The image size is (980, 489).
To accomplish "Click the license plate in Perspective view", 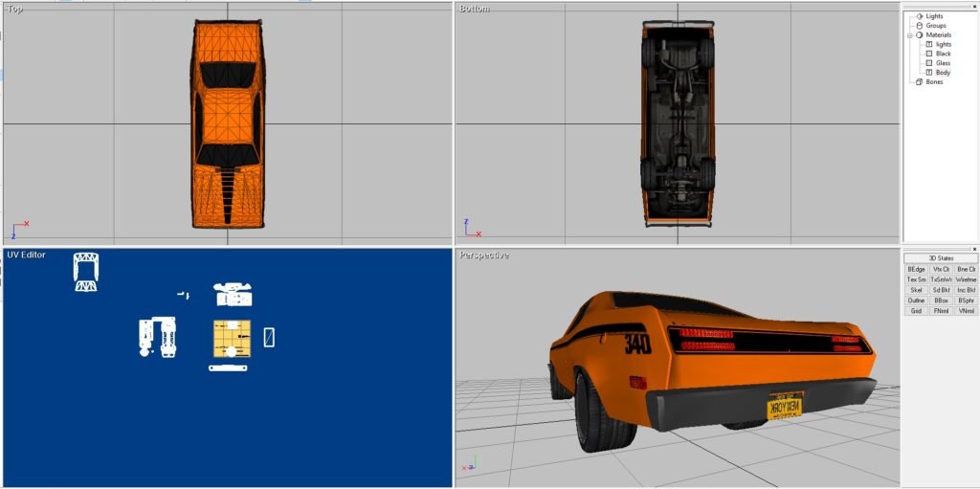I will point(785,406).
